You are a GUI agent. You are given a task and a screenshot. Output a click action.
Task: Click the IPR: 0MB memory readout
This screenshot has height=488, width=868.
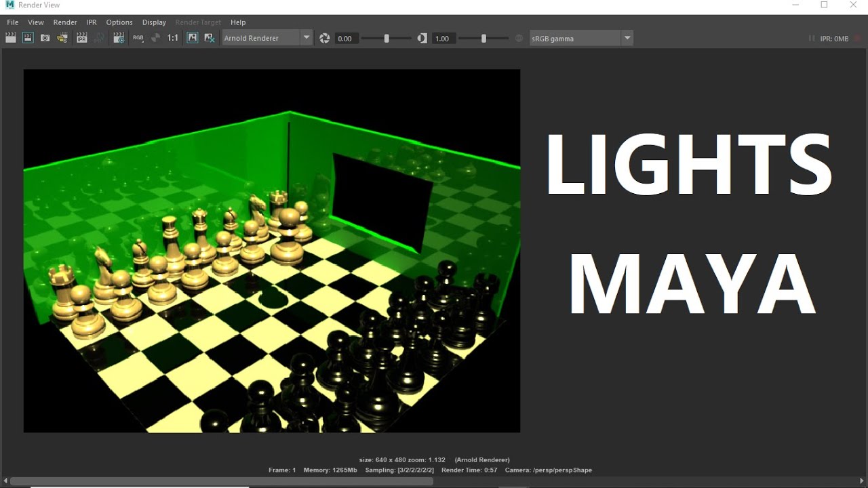click(x=834, y=39)
